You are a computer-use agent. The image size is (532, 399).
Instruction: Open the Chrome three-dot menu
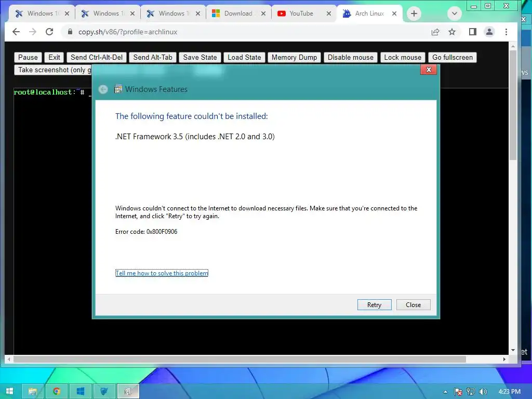(506, 32)
